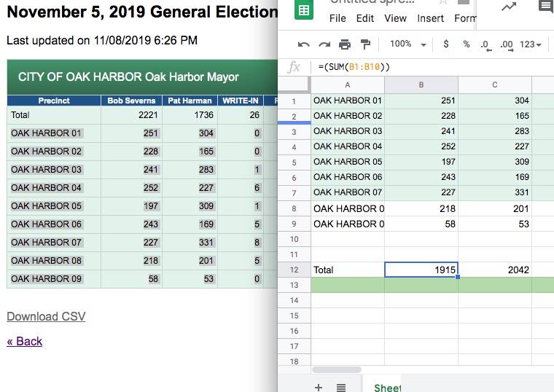Open the Google Sheets home icon
Image resolution: width=554 pixels, height=392 pixels.
click(x=304, y=10)
